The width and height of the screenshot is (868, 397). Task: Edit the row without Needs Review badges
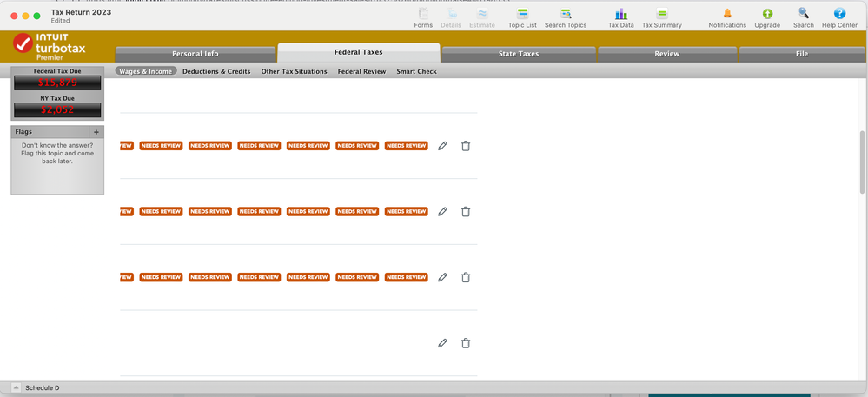(x=441, y=343)
